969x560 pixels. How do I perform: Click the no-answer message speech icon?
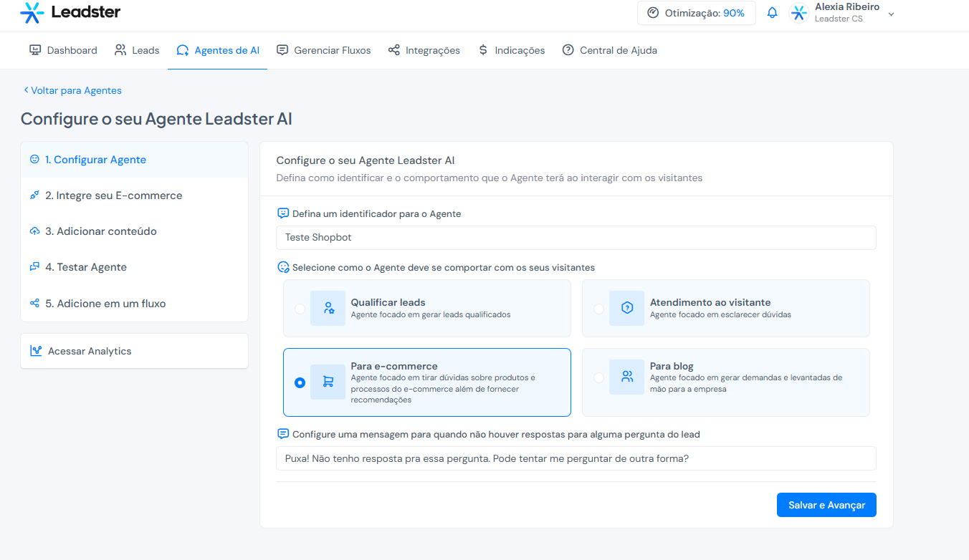[283, 434]
